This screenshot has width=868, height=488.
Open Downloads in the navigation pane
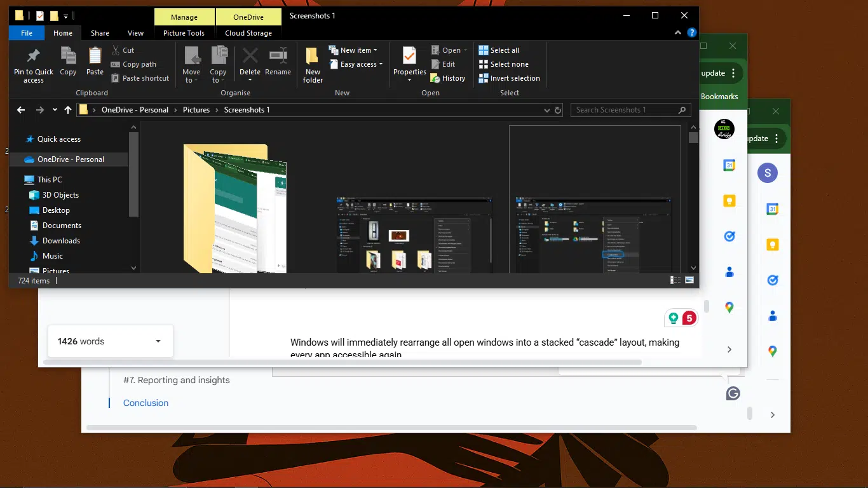coord(61,241)
